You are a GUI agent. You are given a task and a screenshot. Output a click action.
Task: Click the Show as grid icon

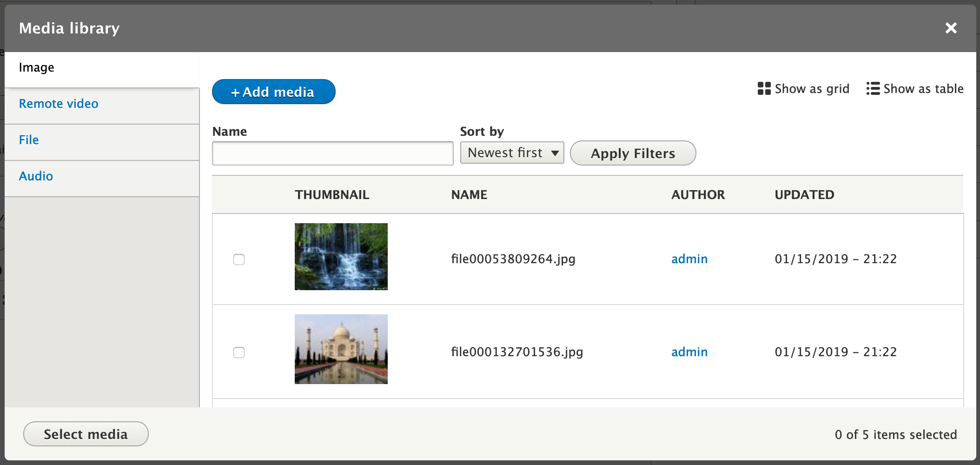coord(764,88)
